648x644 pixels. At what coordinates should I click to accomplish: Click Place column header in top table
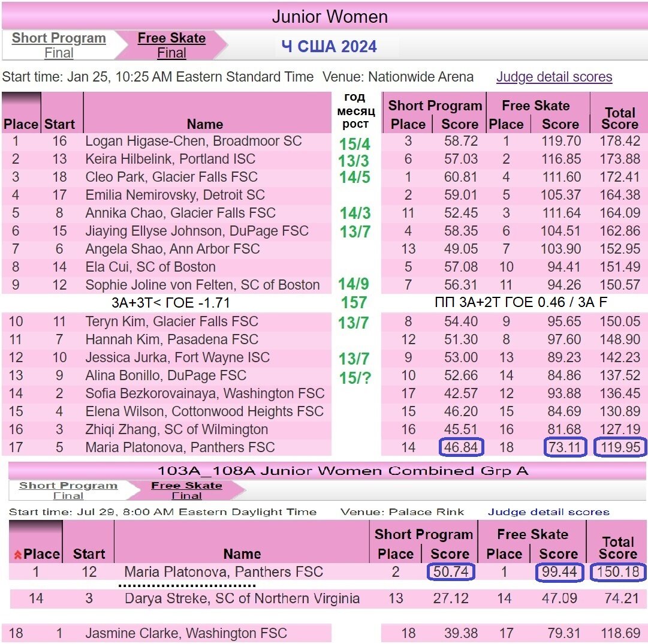(20, 124)
